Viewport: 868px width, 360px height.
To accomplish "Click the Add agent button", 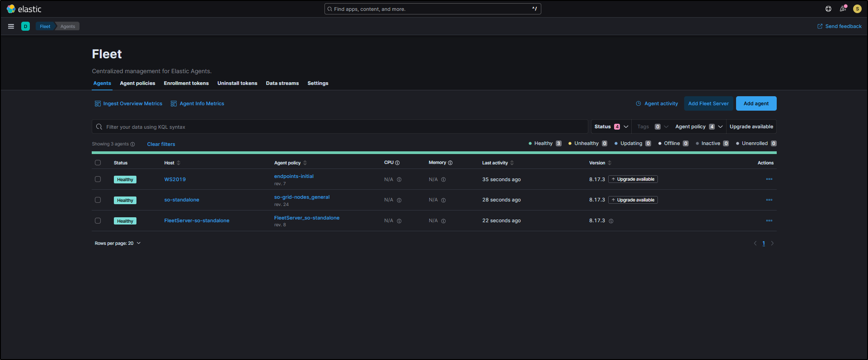I will (756, 103).
